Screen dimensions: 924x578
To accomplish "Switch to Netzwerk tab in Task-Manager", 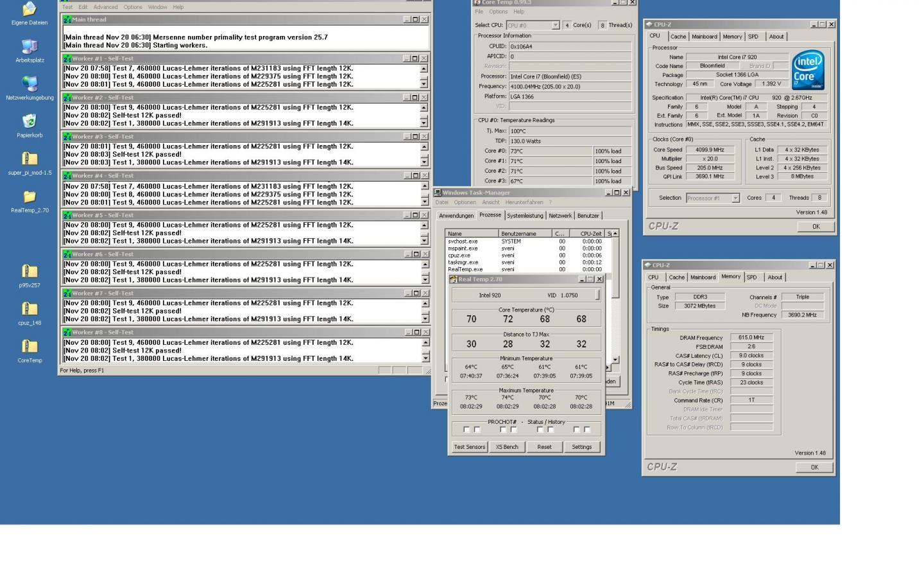I will [x=560, y=216].
